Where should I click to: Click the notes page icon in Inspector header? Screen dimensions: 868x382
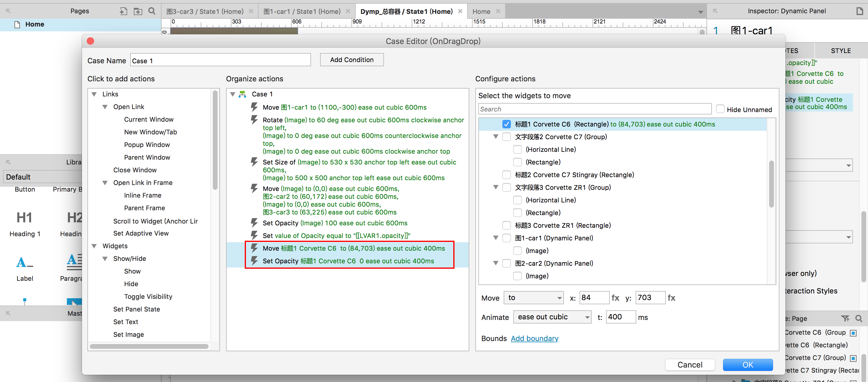[859, 11]
